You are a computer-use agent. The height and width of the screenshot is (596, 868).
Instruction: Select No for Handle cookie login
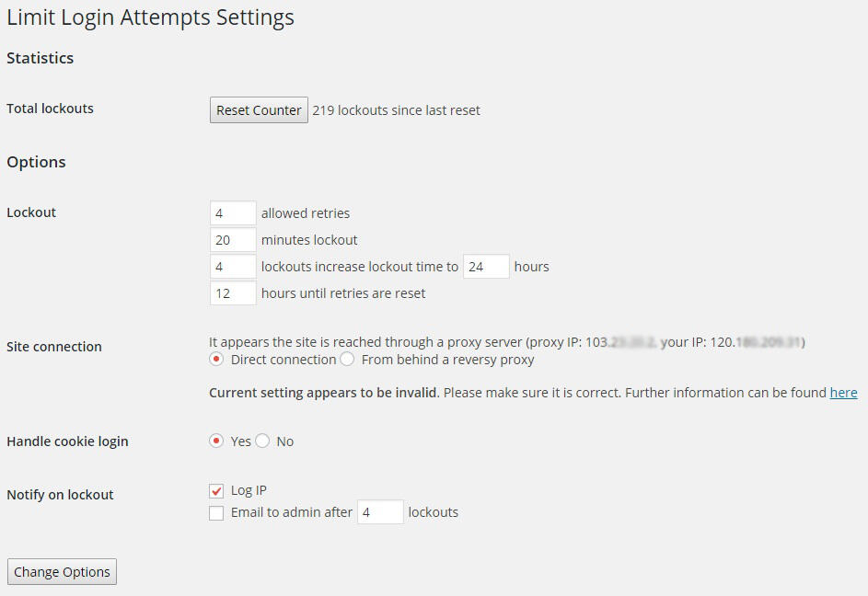pyautogui.click(x=262, y=441)
